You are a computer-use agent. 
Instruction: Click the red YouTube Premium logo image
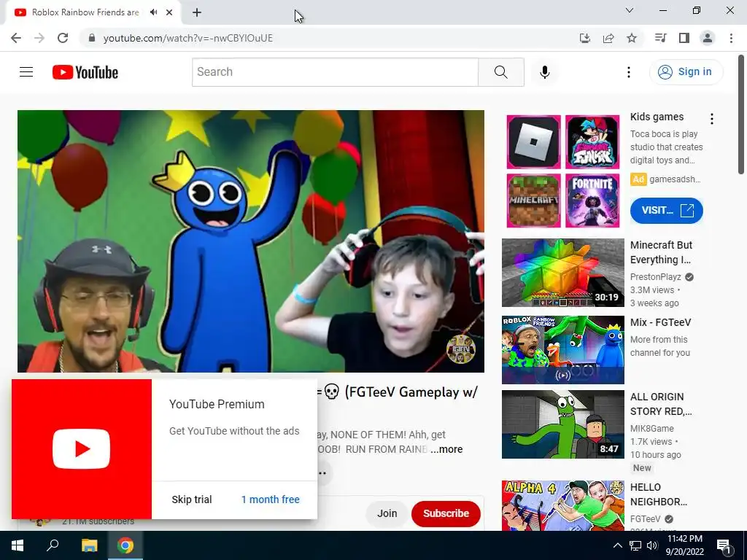(x=82, y=449)
